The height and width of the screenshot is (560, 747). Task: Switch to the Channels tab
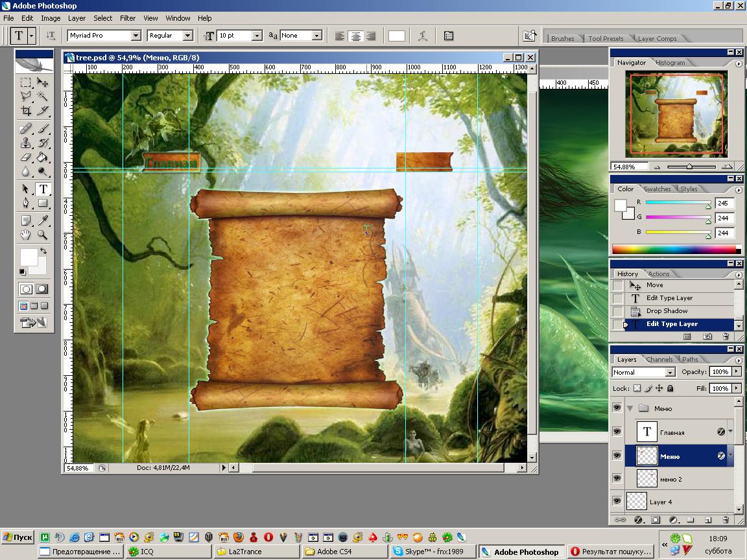pos(659,359)
